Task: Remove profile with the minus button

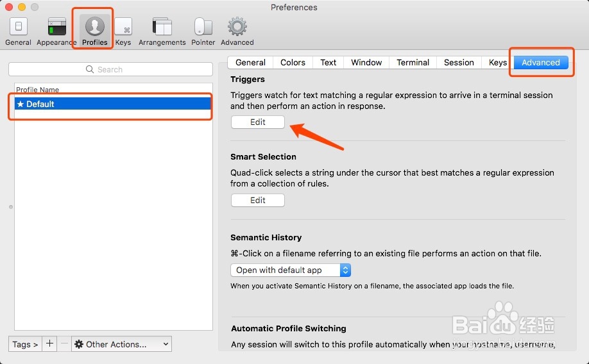Action: click(64, 343)
